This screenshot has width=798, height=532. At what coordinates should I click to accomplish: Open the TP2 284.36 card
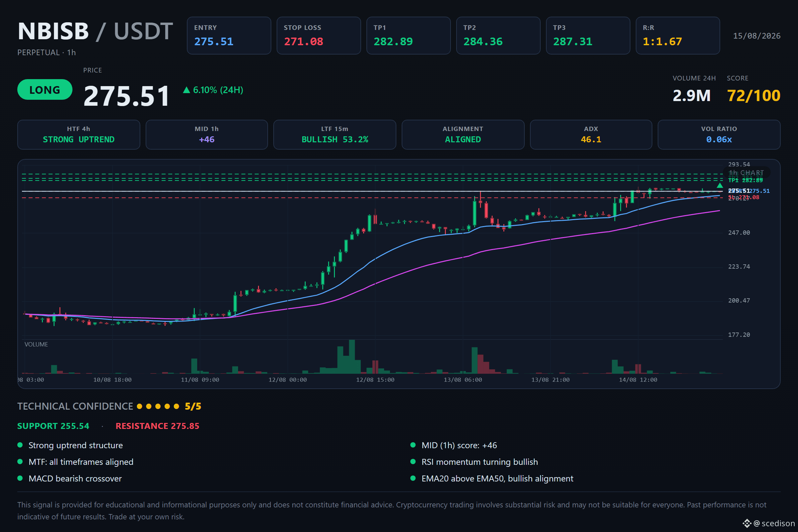coord(498,36)
